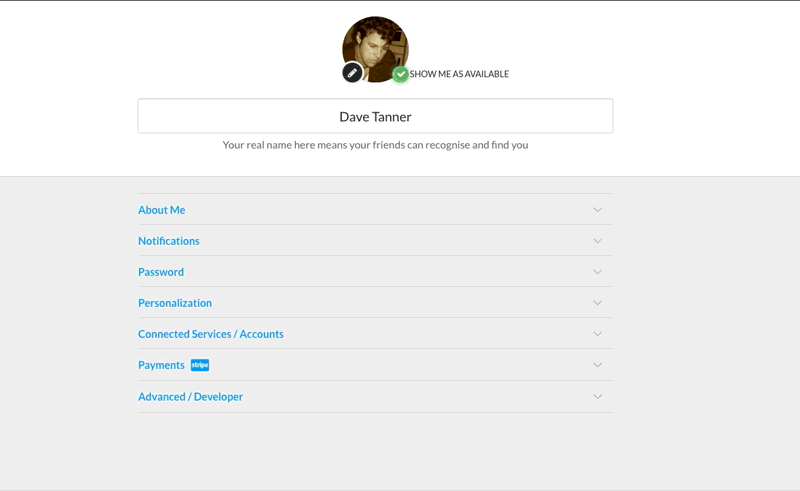This screenshot has height=491, width=800.
Task: Expand the Password chevron arrow
Action: [x=597, y=272]
